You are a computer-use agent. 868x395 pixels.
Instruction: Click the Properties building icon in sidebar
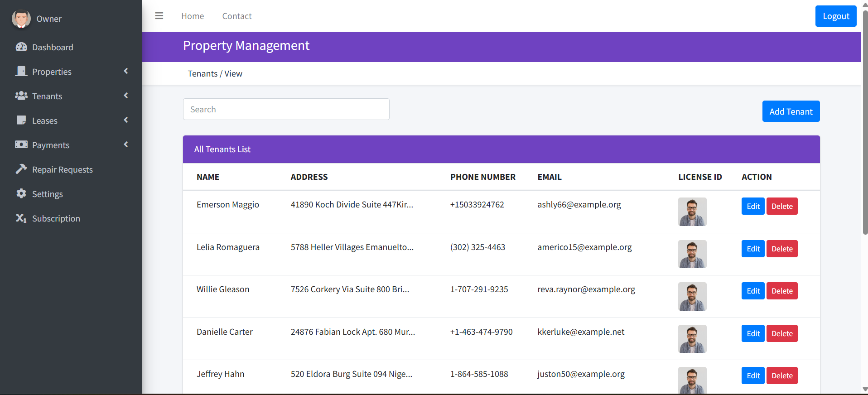(21, 72)
